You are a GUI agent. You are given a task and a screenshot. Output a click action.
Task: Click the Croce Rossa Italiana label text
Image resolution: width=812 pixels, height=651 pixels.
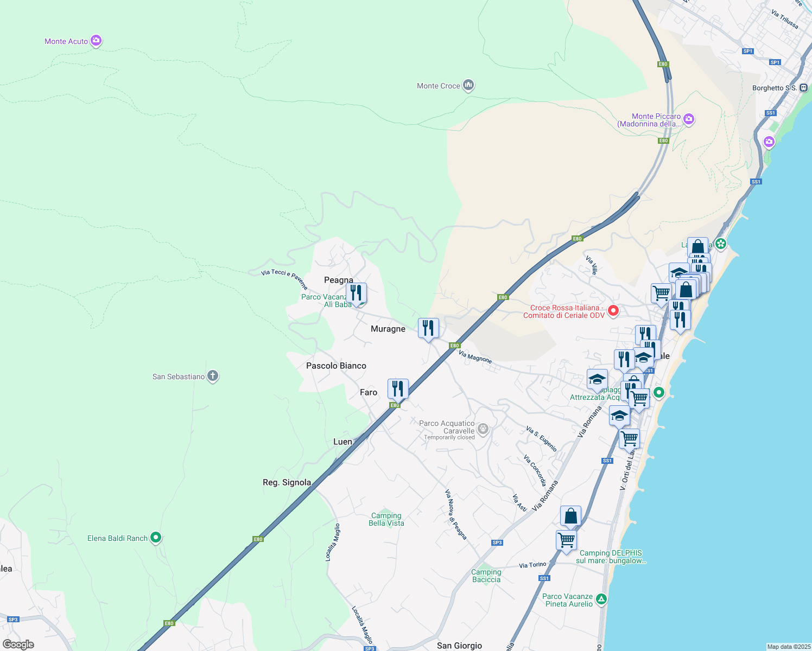(564, 311)
